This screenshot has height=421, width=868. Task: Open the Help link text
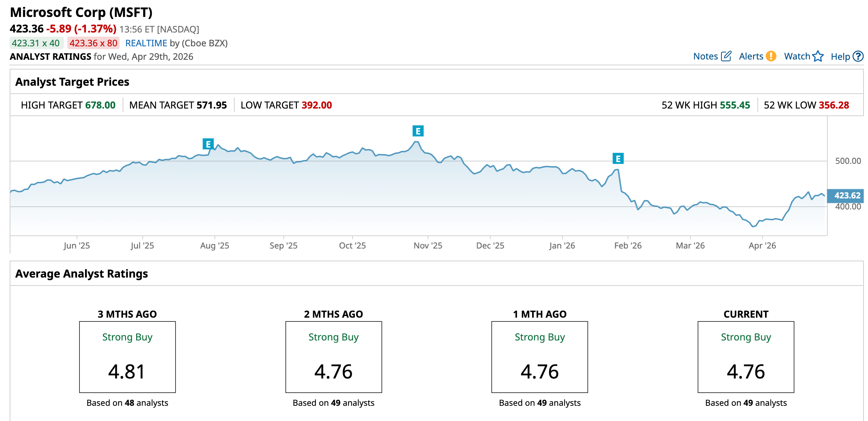tap(840, 57)
